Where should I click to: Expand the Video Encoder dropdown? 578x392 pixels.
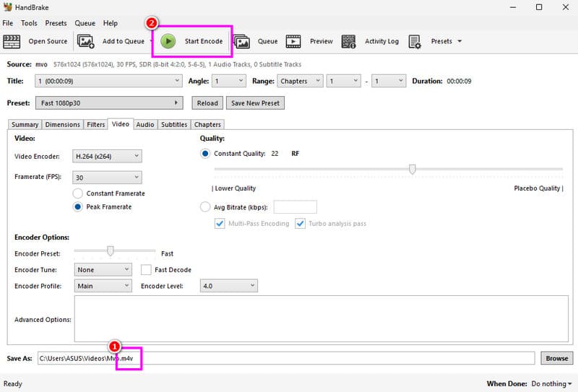click(108, 156)
